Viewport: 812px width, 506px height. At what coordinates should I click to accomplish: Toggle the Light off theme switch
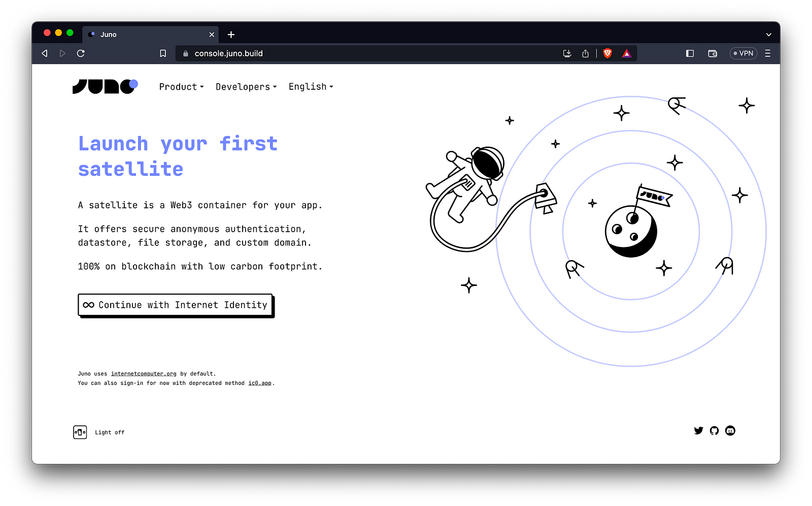80,432
